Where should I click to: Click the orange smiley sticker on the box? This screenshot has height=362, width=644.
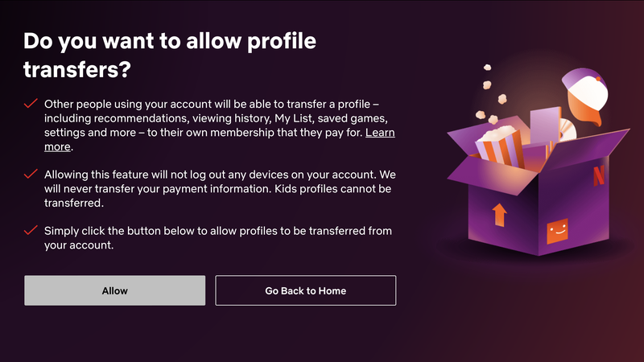pos(557,231)
